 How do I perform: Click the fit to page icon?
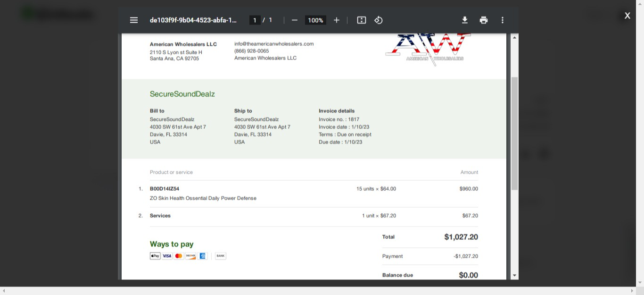(362, 20)
